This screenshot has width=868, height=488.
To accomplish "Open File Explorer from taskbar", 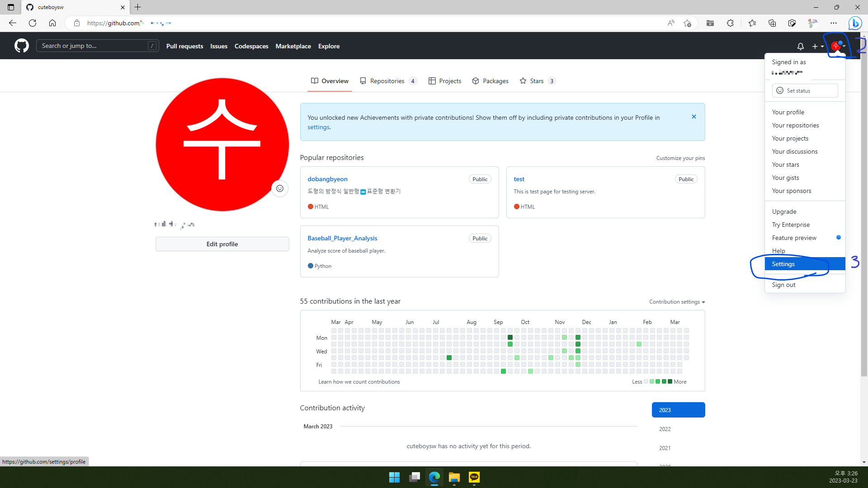I will point(454,477).
